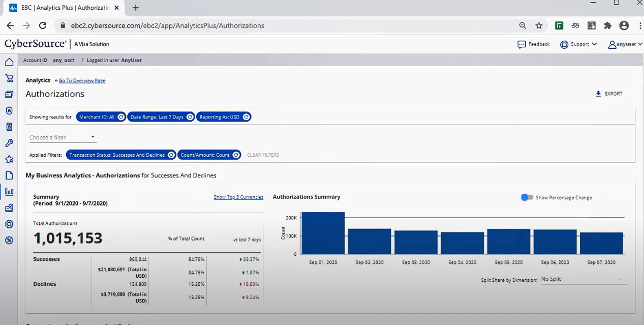Viewport: 644px width, 325px height.
Task: Open the gear settings icon in the sidebar
Action: (9, 224)
